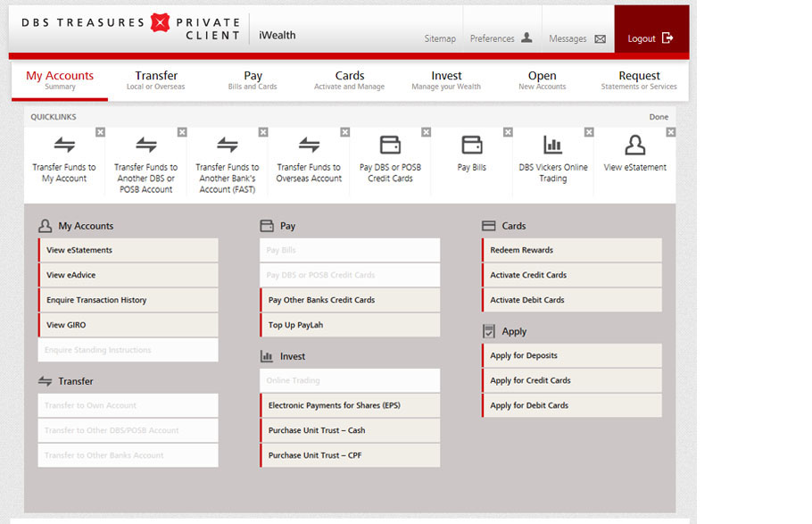Open the Invest Manage your Wealth menu
This screenshot has height=524, width=812.
point(446,80)
